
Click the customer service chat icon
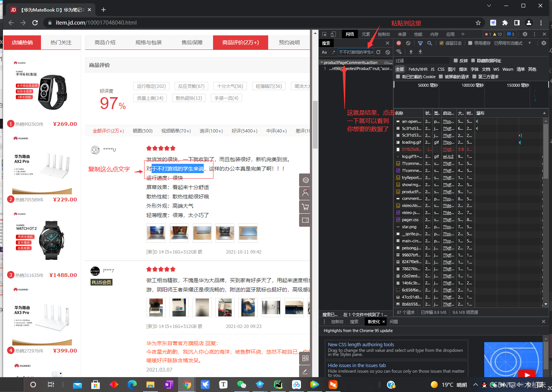tap(305, 180)
